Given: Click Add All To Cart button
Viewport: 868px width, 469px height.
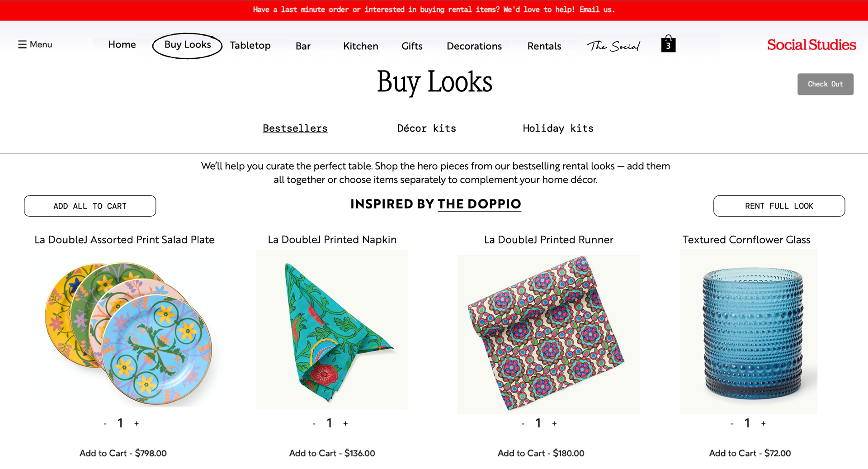Looking at the screenshot, I should 90,206.
